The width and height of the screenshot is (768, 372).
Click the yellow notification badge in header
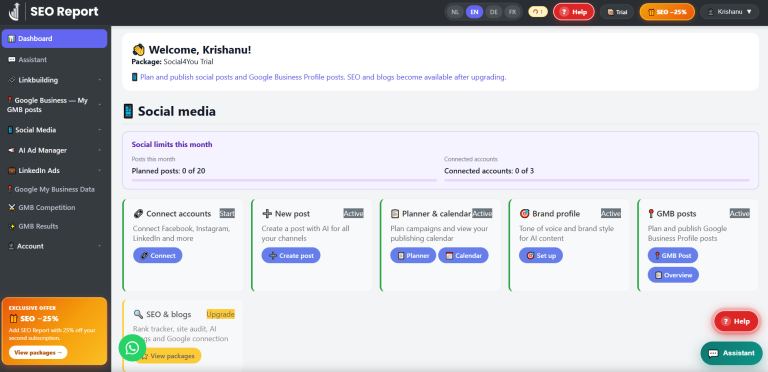[538, 12]
